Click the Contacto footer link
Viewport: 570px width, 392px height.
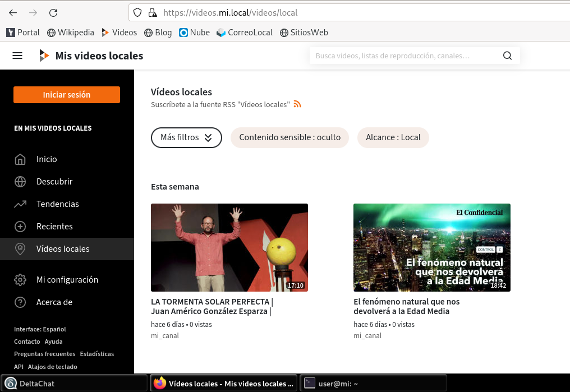tap(27, 342)
